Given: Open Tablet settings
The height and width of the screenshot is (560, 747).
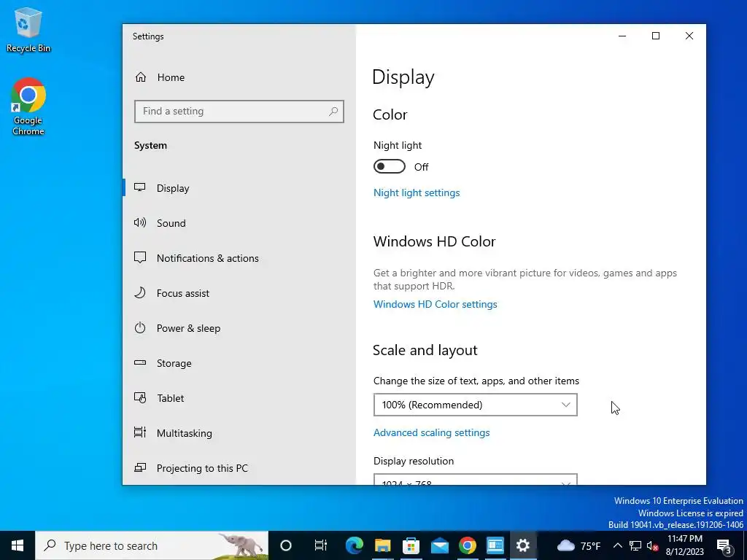Looking at the screenshot, I should (239, 398).
